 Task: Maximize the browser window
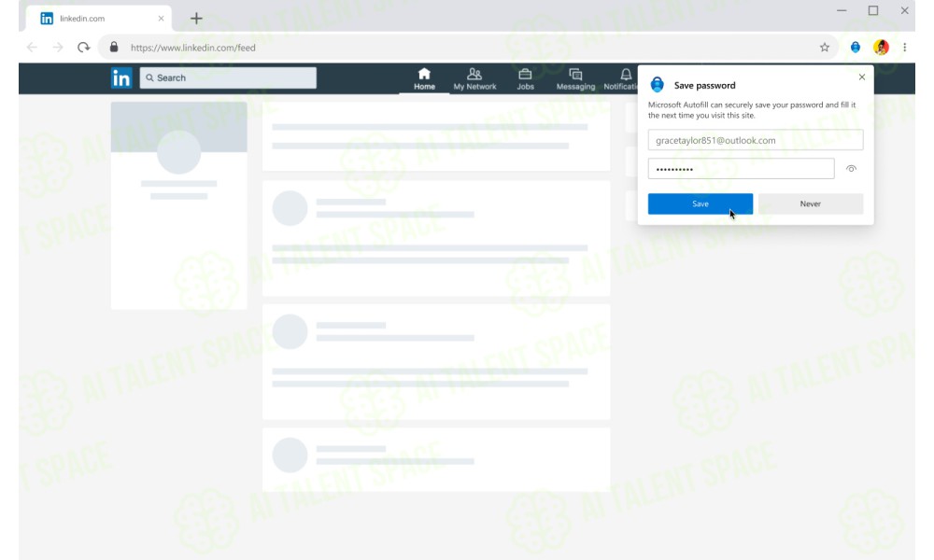point(873,10)
